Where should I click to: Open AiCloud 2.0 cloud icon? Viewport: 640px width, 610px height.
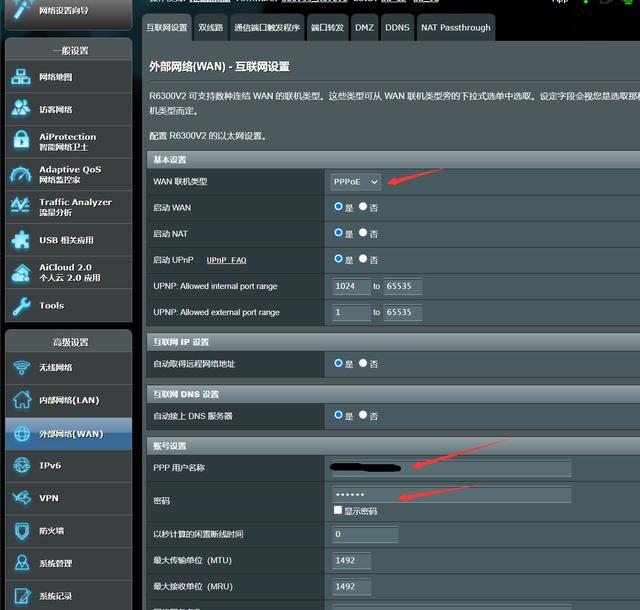[x=21, y=273]
